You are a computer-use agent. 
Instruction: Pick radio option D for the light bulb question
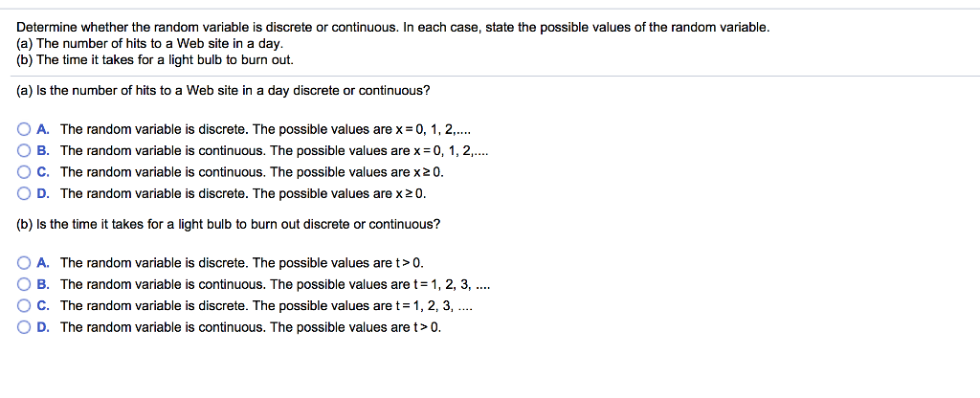(24, 327)
